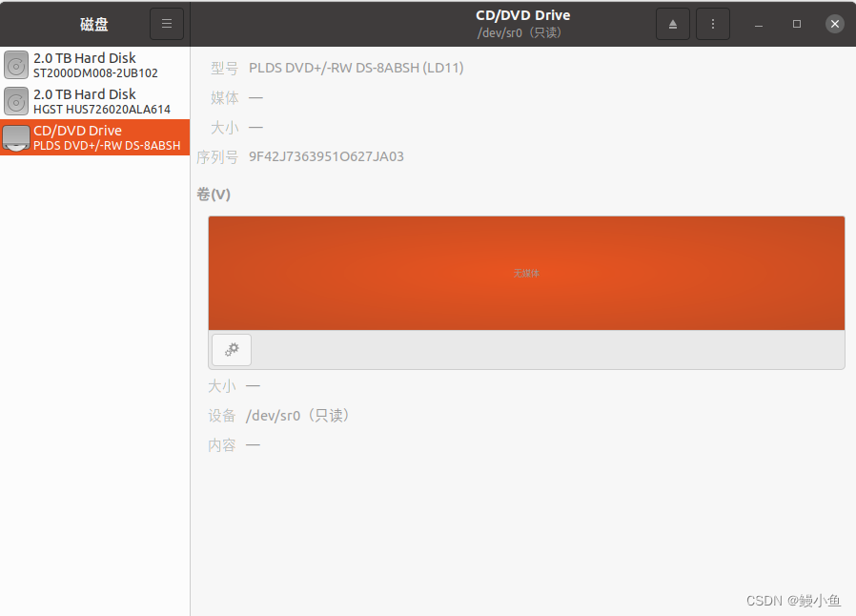Click the hard disk icon for HGST drive
The width and height of the screenshot is (856, 616).
16,102
